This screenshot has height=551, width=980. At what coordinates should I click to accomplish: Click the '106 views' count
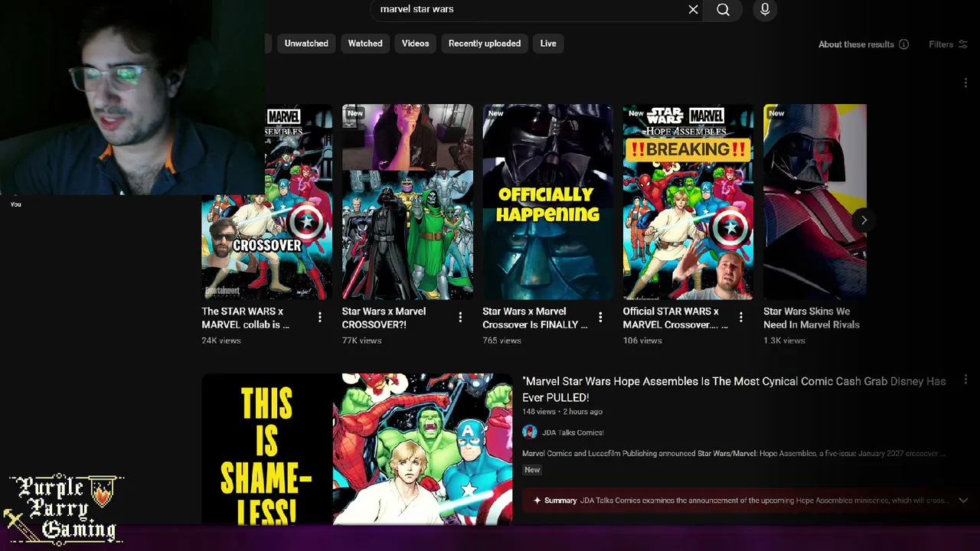[642, 341]
